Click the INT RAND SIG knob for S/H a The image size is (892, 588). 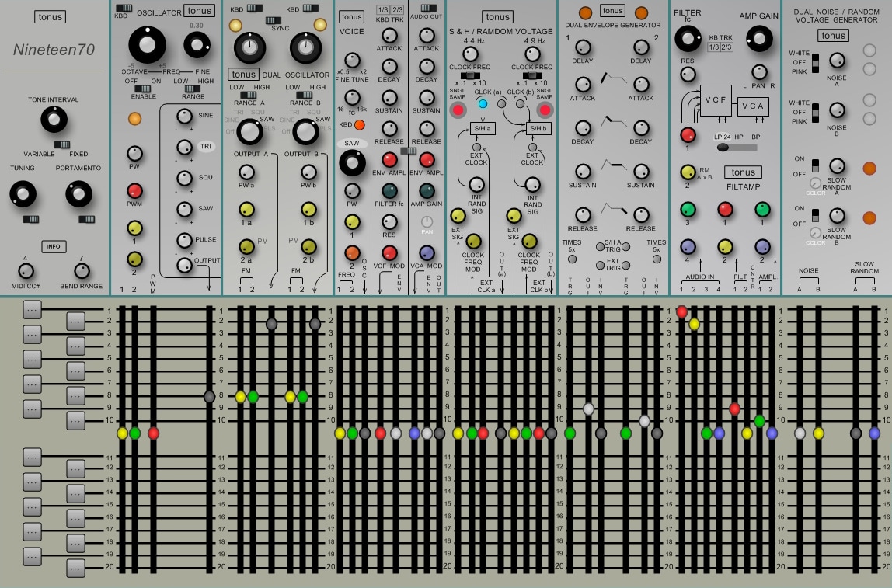pyautogui.click(x=476, y=185)
